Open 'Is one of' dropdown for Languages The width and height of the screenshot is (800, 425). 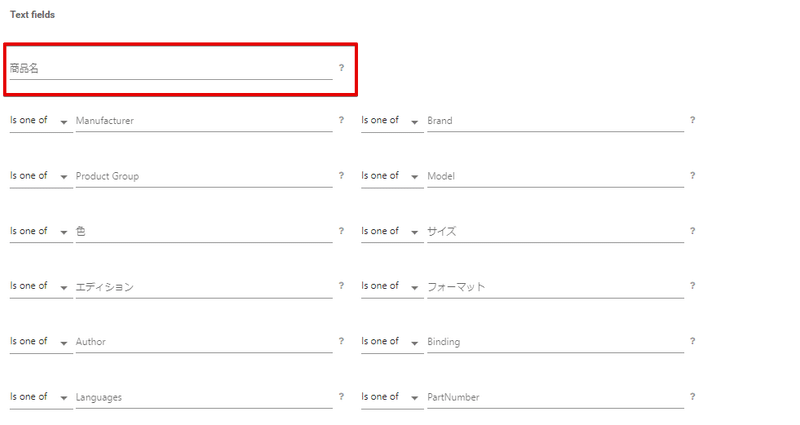[40, 397]
